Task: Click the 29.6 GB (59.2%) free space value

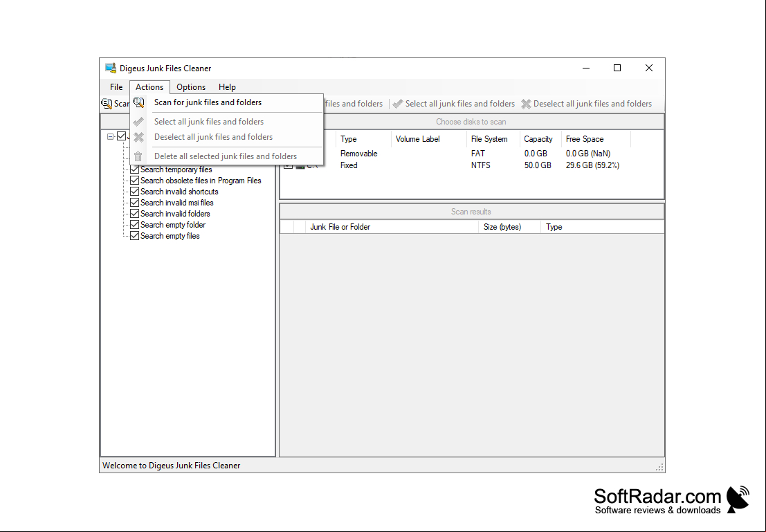Action: pyautogui.click(x=592, y=165)
